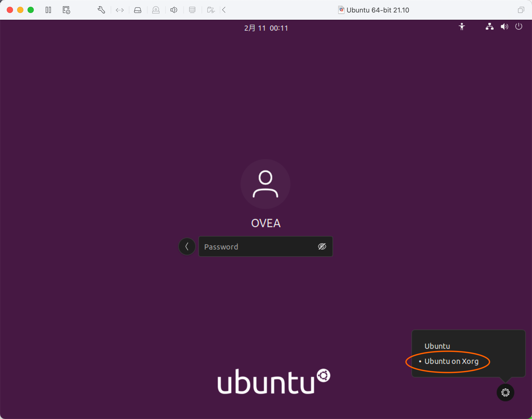Open the accessibility menu

462,27
